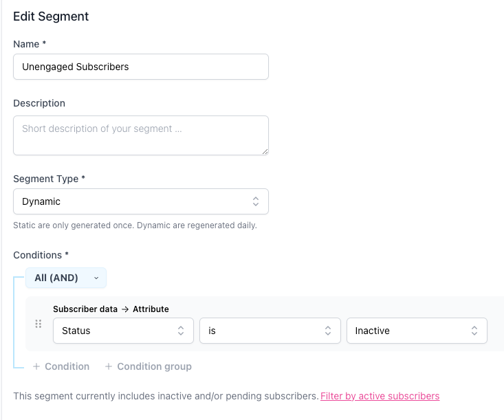This screenshot has height=420, width=504.
Task: Click into the Description text area
Action: [x=140, y=135]
